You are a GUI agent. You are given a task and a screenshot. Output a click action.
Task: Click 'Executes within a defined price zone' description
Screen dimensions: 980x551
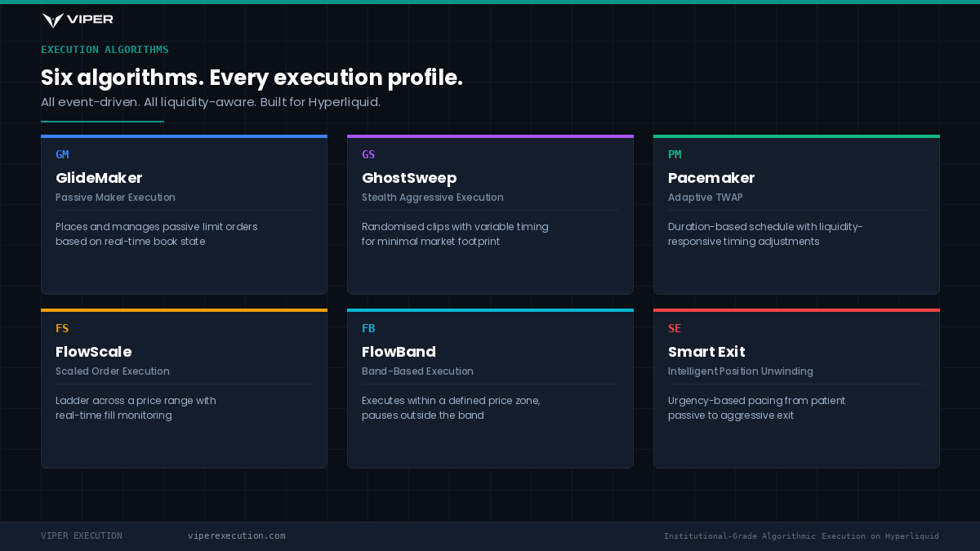pos(451,408)
